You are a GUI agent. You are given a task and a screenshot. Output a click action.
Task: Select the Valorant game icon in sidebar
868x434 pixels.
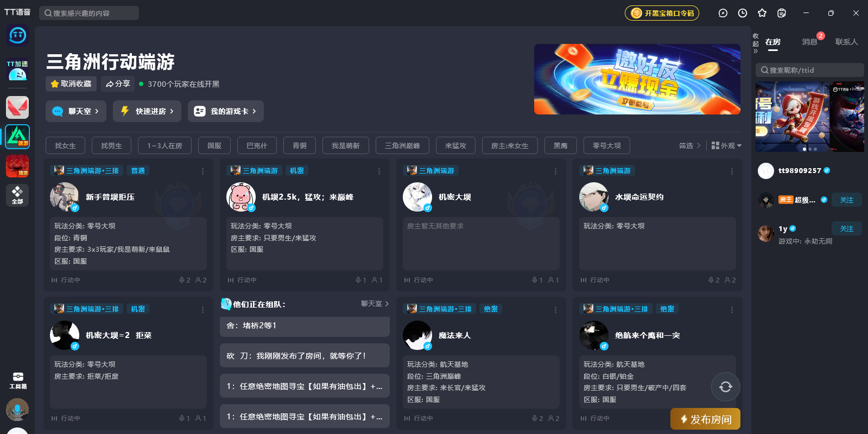coord(17,107)
